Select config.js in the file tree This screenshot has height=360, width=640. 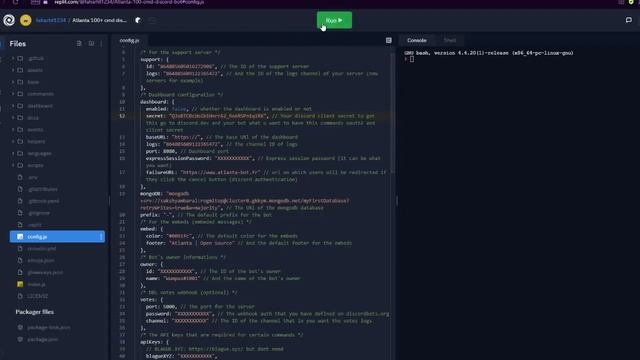pyautogui.click(x=57, y=237)
